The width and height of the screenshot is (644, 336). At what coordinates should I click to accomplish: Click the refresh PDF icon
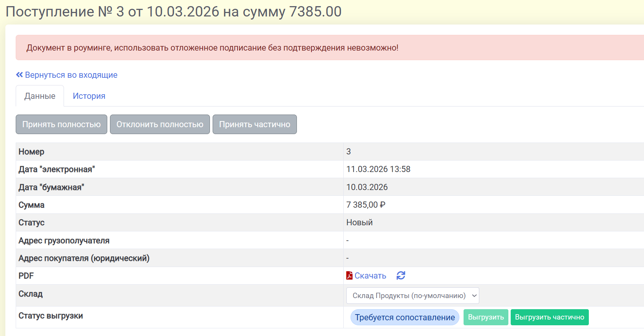click(401, 275)
